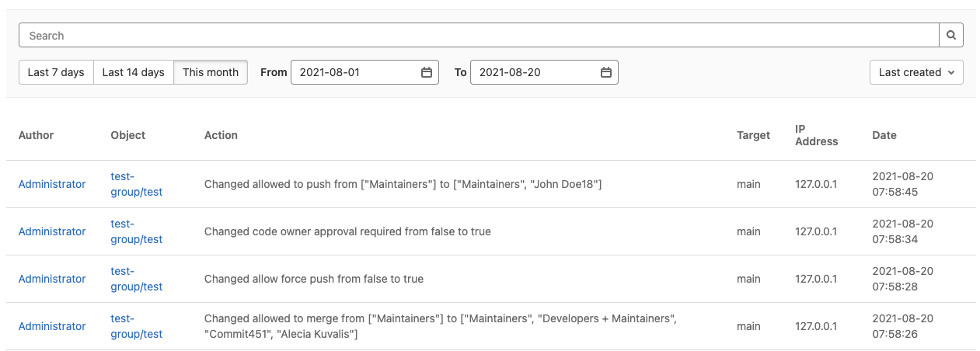Click the Date column header
This screenshot has height=351, width=980.
tap(884, 135)
